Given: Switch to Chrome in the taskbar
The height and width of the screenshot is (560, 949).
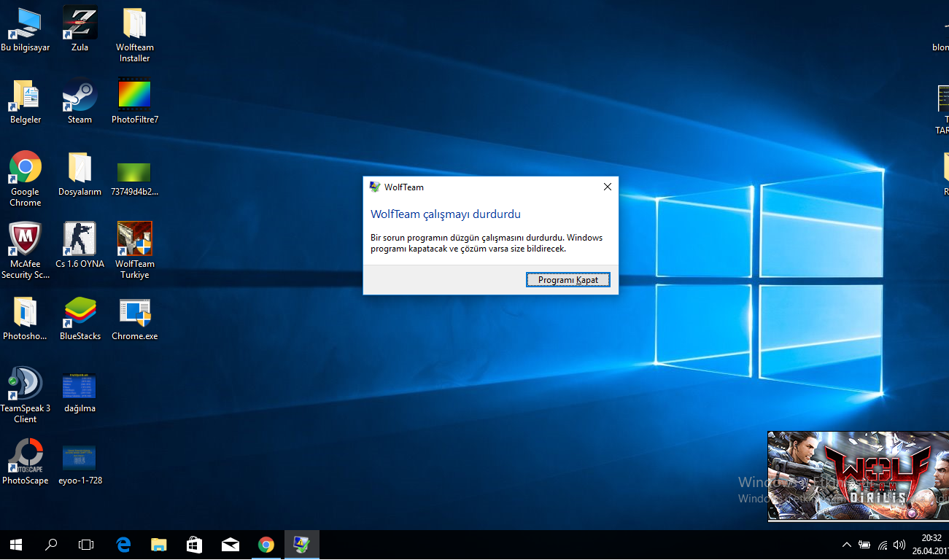Looking at the screenshot, I should 266,545.
